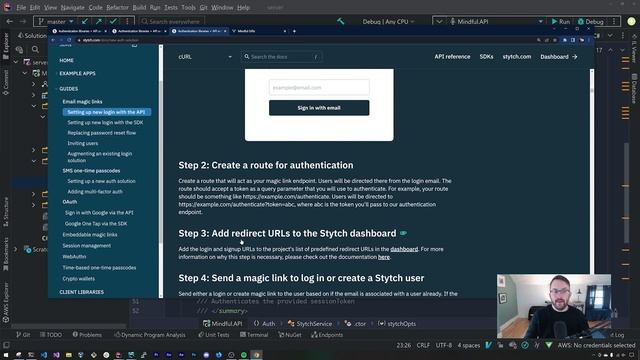Click the browser back arrow

tap(53, 40)
